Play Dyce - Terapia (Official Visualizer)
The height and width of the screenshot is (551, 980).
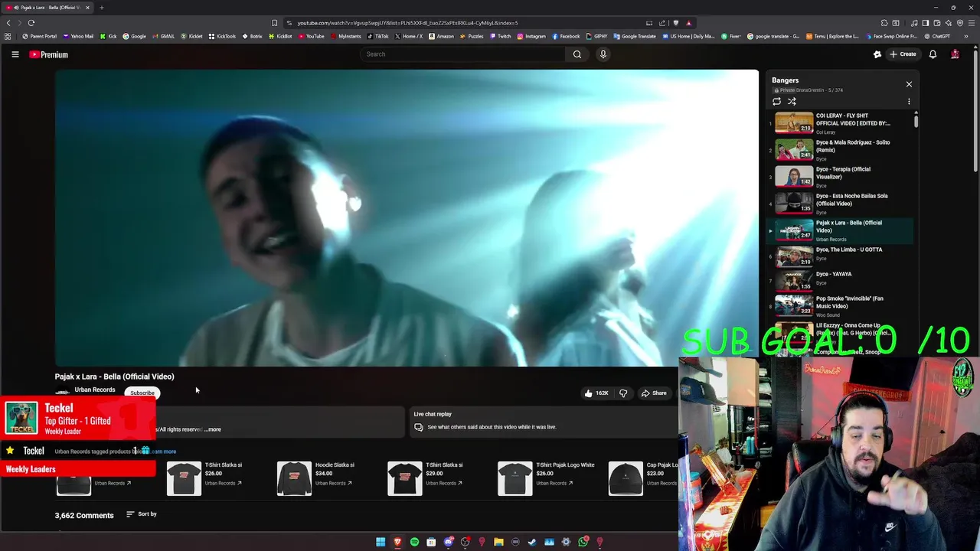pos(840,177)
